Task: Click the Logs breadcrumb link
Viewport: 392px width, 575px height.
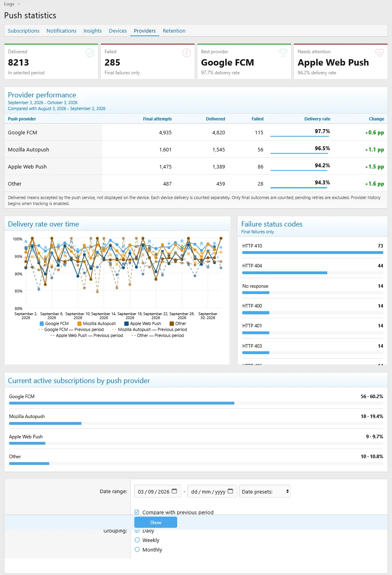Action: (x=9, y=4)
